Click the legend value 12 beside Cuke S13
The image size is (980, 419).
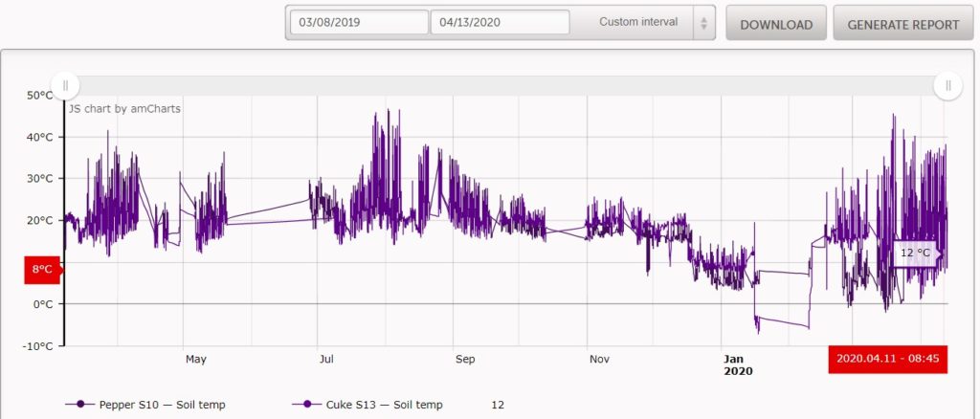tap(498, 405)
